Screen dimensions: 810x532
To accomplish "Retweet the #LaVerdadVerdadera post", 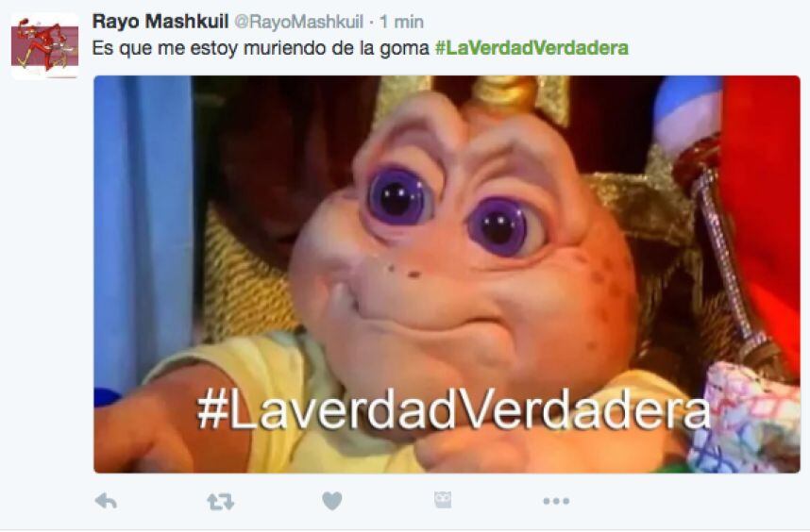I will (x=221, y=501).
